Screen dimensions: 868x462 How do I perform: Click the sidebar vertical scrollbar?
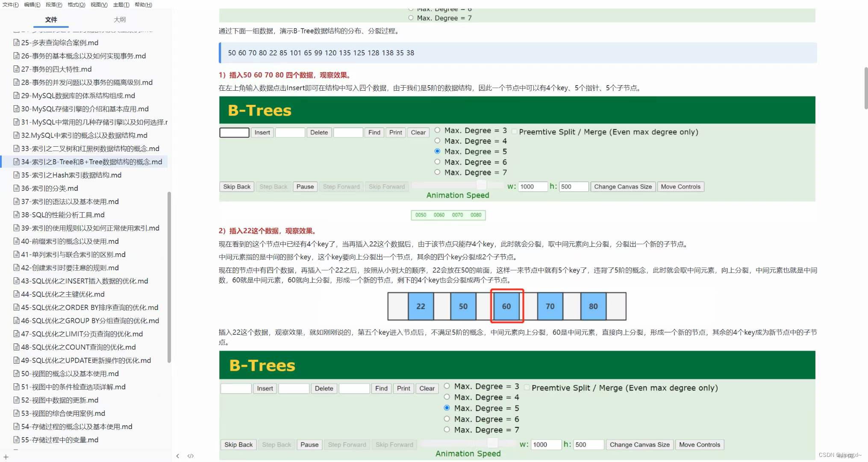tap(169, 277)
